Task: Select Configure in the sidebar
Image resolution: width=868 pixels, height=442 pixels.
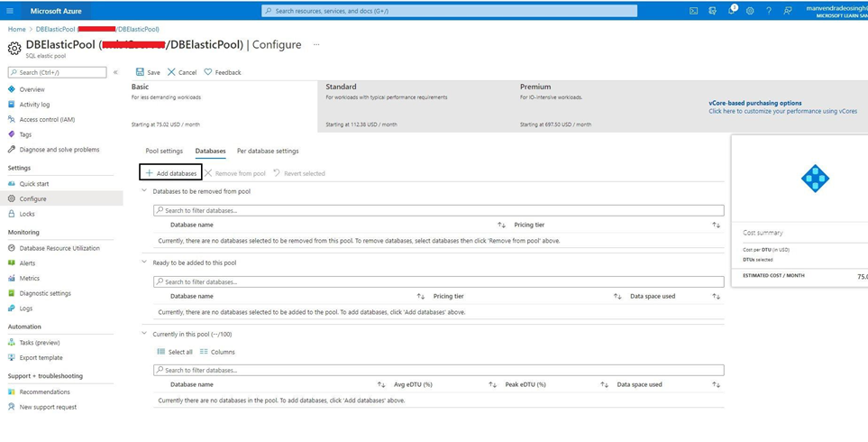Action: click(61, 198)
